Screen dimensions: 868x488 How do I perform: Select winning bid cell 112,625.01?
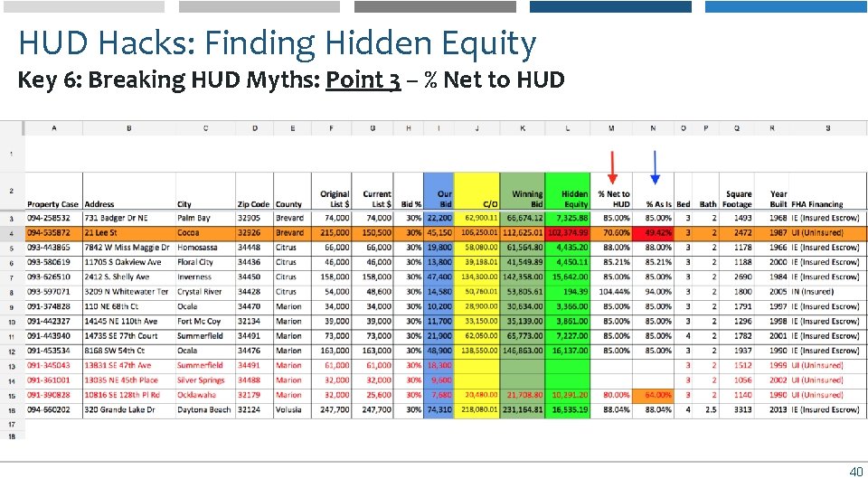coord(522,233)
